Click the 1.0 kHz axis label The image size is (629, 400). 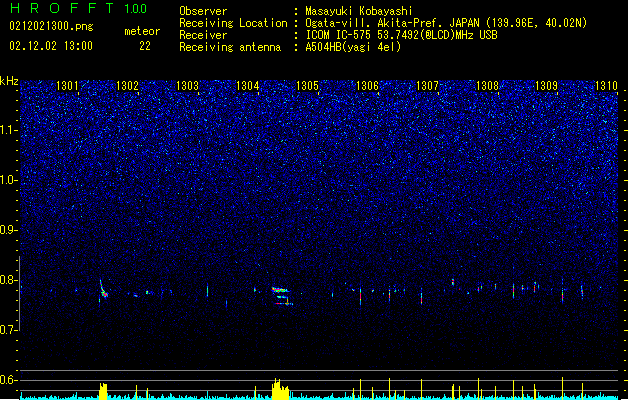pyautogui.click(x=9, y=180)
